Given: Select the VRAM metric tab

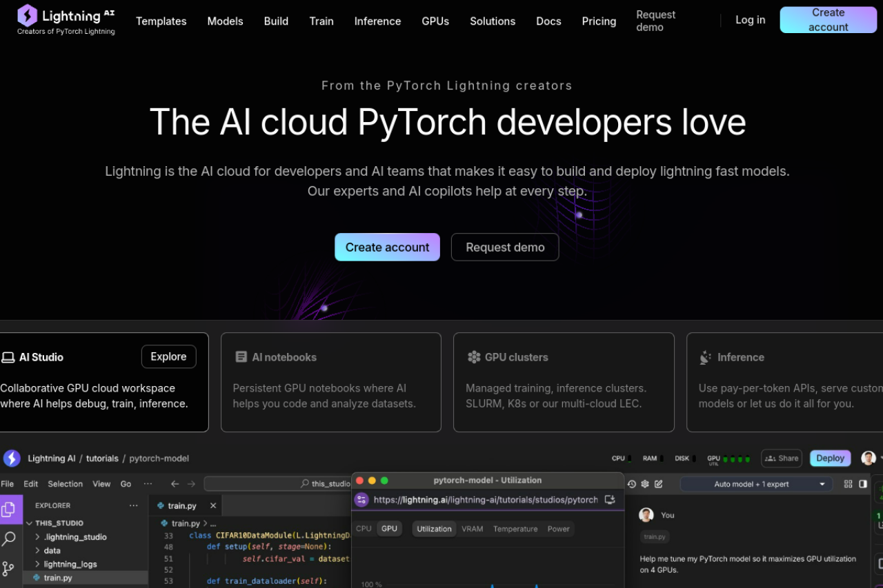Looking at the screenshot, I should pos(473,529).
